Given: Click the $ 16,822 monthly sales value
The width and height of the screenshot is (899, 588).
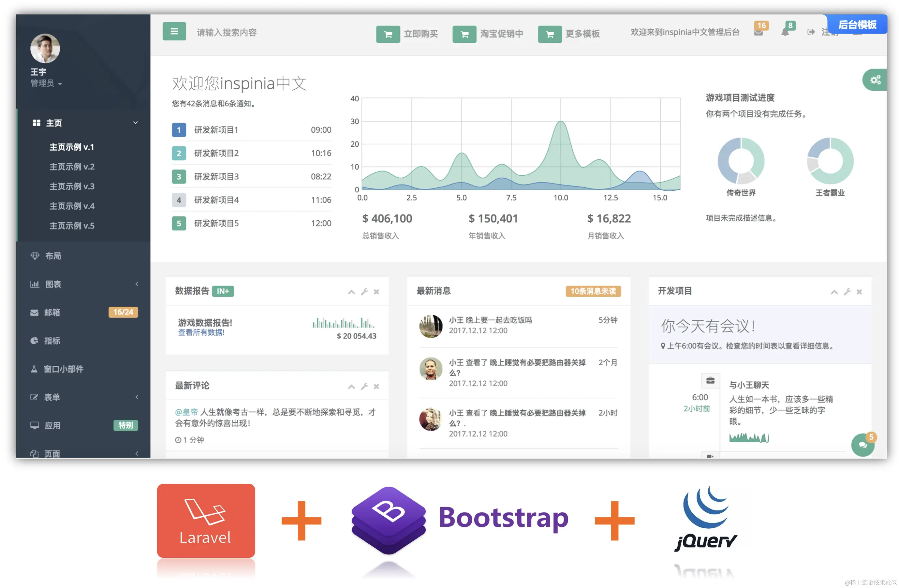Looking at the screenshot, I should [x=609, y=219].
